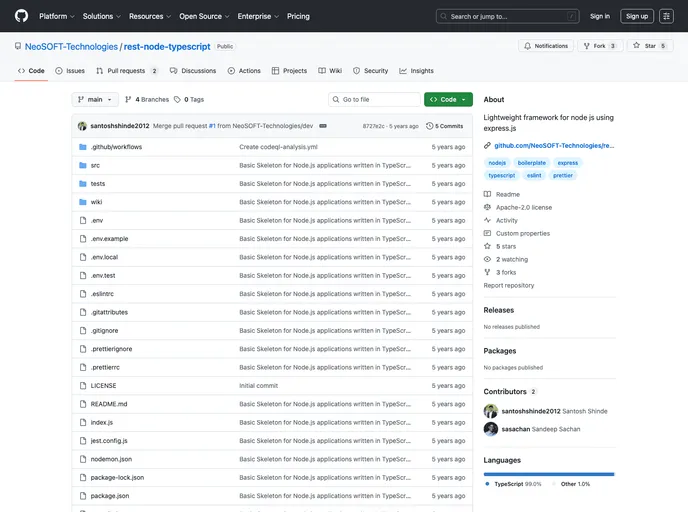Open the package.json file
Viewport: 688px width, 512px height.
(110, 496)
